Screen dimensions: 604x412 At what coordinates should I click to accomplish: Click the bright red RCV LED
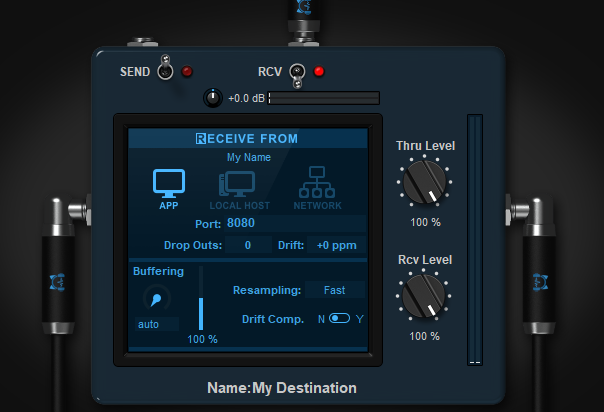pos(319,71)
